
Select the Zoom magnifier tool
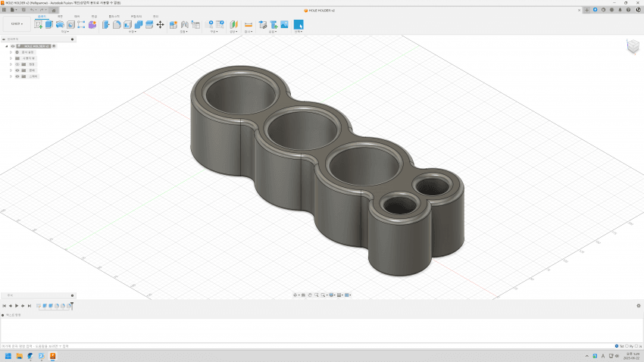pos(316,295)
